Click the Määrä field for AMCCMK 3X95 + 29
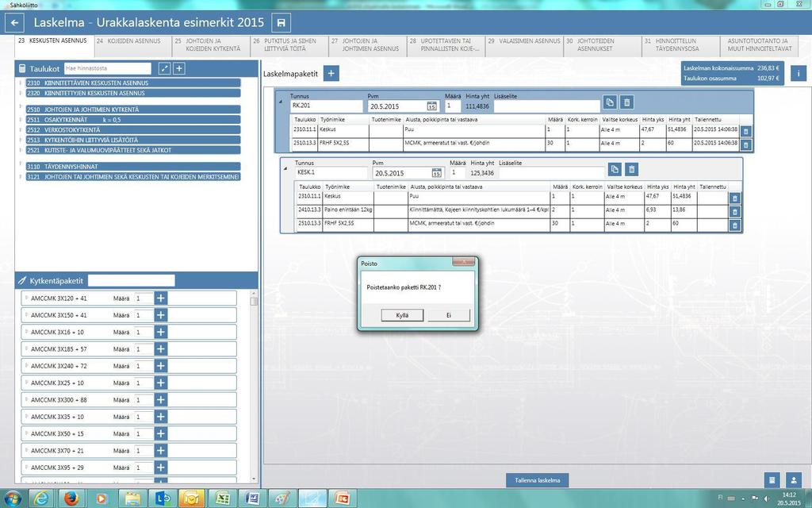 144,468
